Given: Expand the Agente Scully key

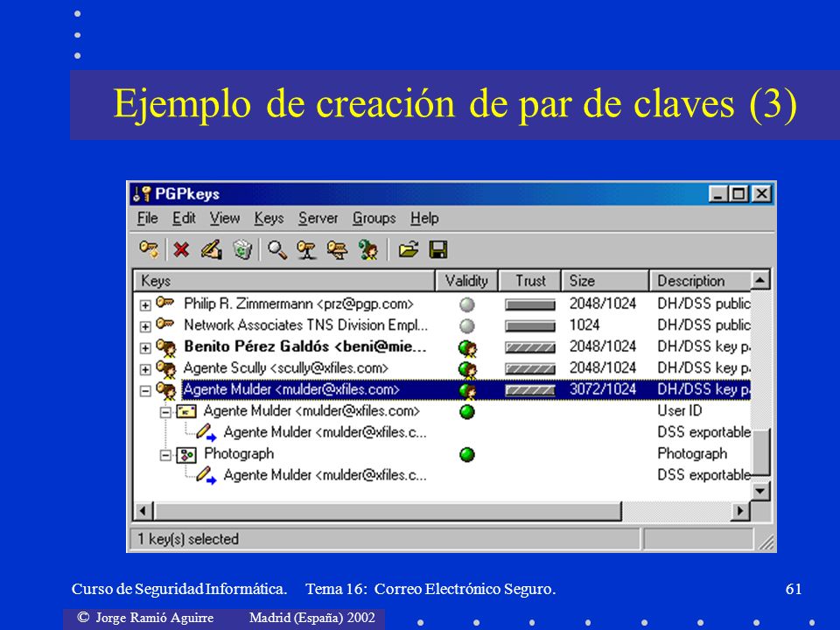Looking at the screenshot, I should tap(145, 369).
